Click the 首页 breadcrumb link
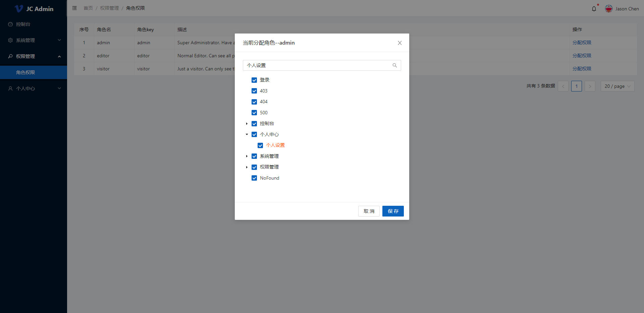 88,8
